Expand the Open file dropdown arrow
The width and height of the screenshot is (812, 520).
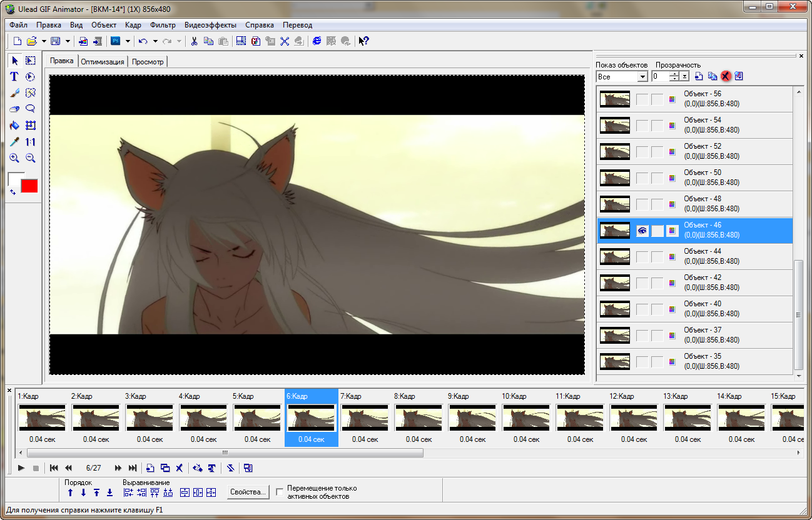pos(44,41)
